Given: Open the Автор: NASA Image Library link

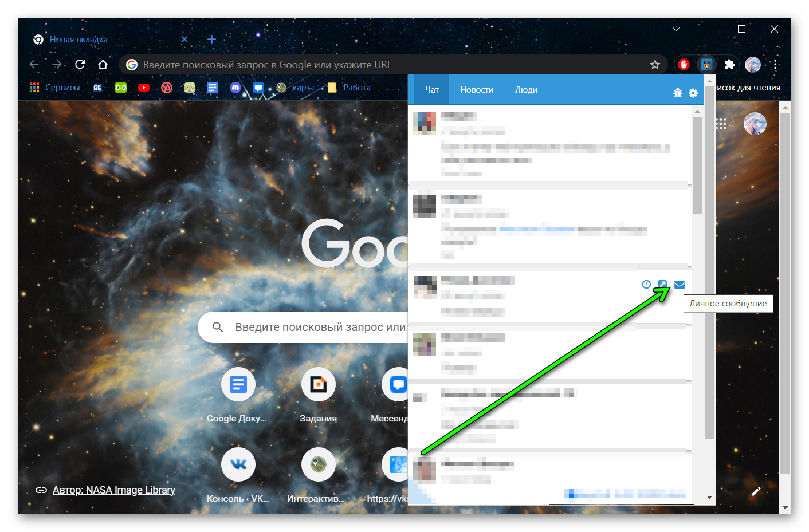Looking at the screenshot, I should click(113, 490).
